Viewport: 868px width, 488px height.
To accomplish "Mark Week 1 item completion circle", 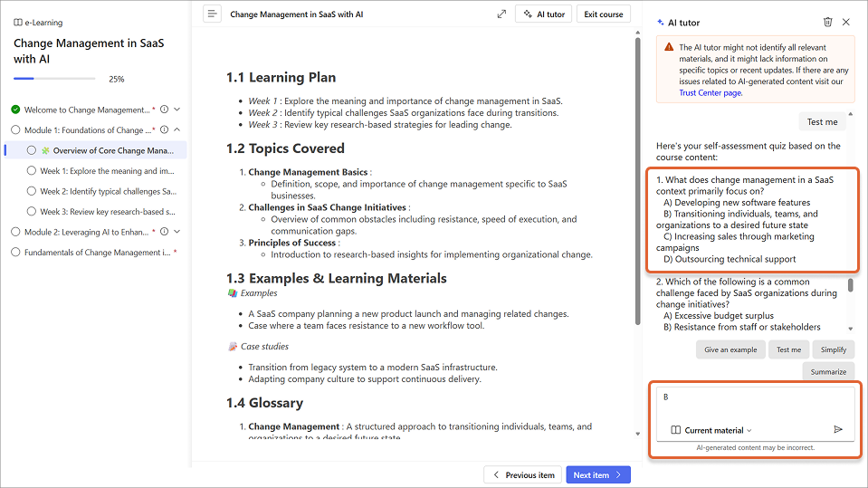I will (x=32, y=171).
